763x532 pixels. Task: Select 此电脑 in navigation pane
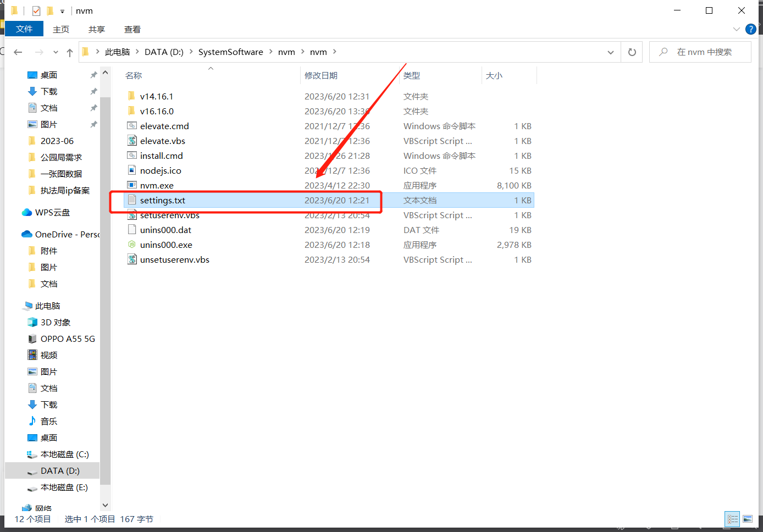coord(47,306)
